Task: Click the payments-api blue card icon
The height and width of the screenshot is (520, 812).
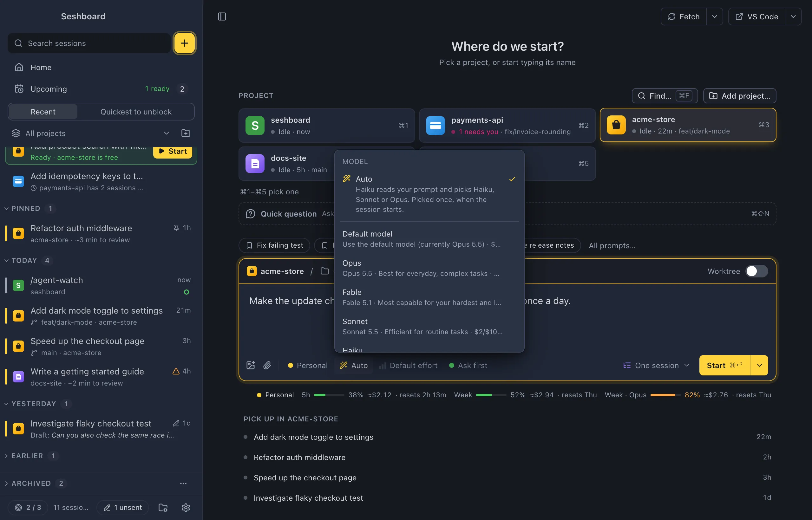Action: [x=435, y=125]
